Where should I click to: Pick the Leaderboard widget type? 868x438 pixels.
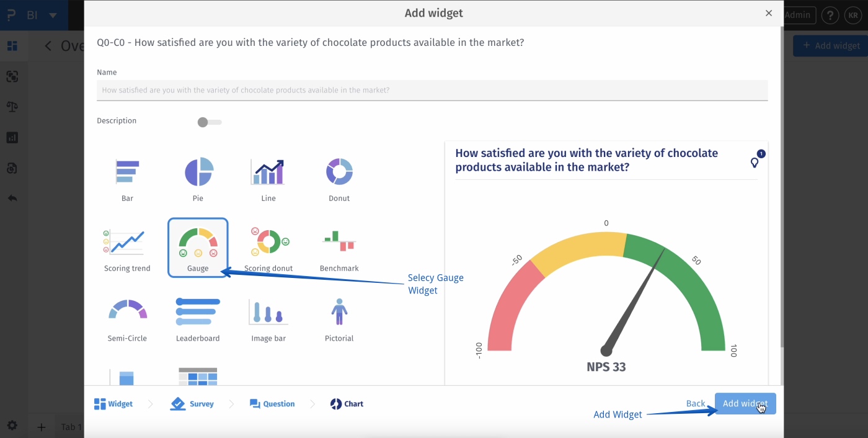198,318
